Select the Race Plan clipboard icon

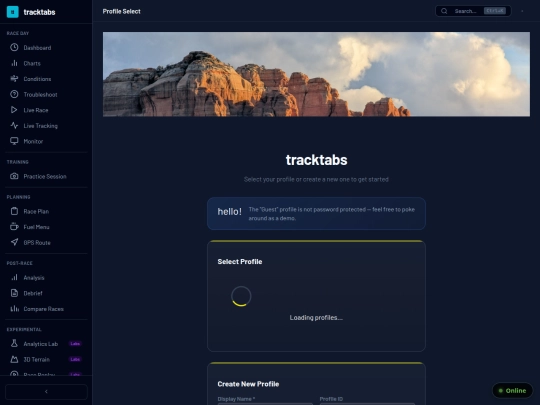pos(14,211)
